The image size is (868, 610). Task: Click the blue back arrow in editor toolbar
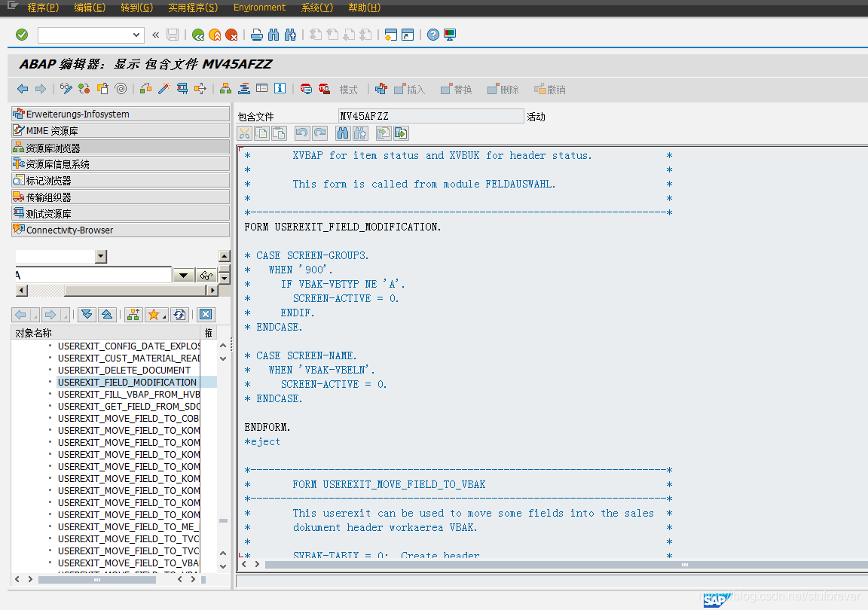pyautogui.click(x=23, y=89)
